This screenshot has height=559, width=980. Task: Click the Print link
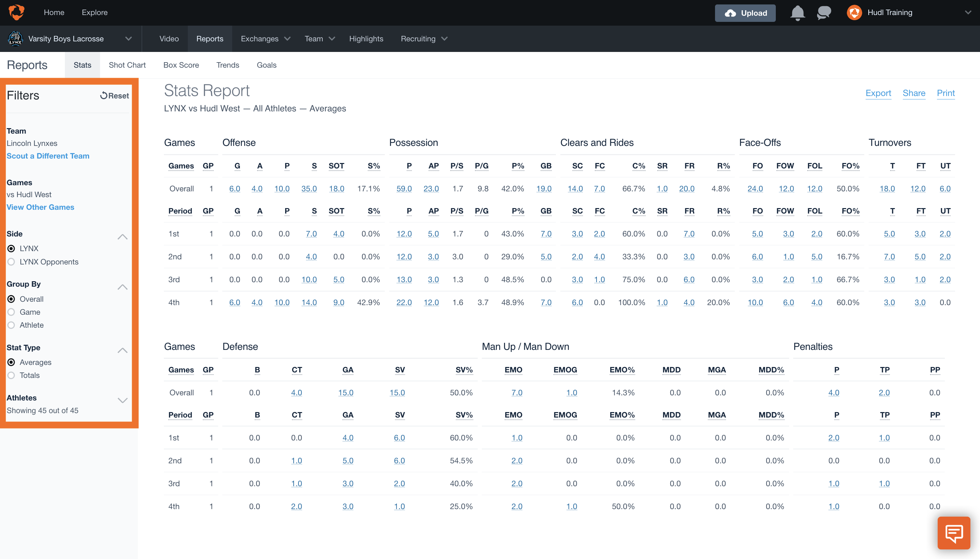click(946, 93)
